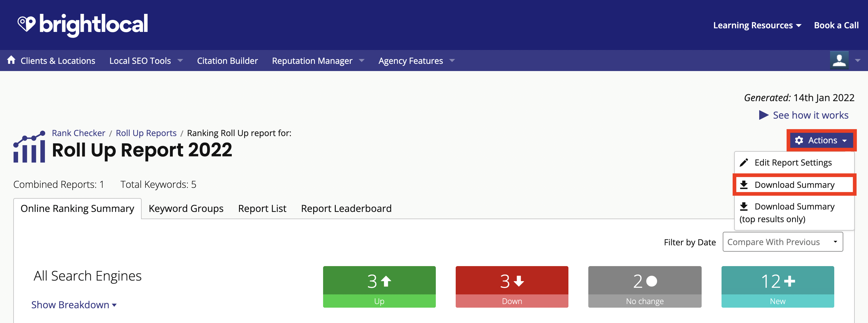Expand Show Breakdown for All Search Engines

click(74, 305)
